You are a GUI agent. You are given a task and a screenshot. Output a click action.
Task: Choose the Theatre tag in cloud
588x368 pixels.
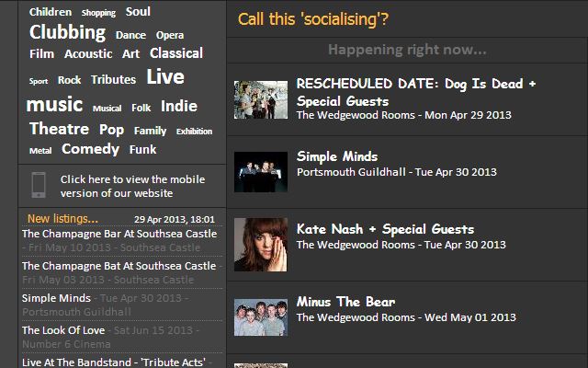click(x=59, y=129)
